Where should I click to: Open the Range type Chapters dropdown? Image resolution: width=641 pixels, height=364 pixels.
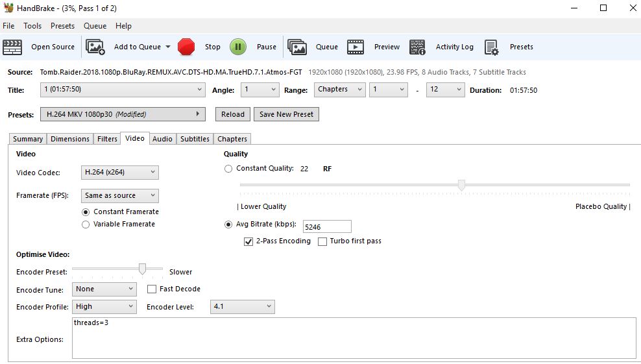click(x=340, y=90)
